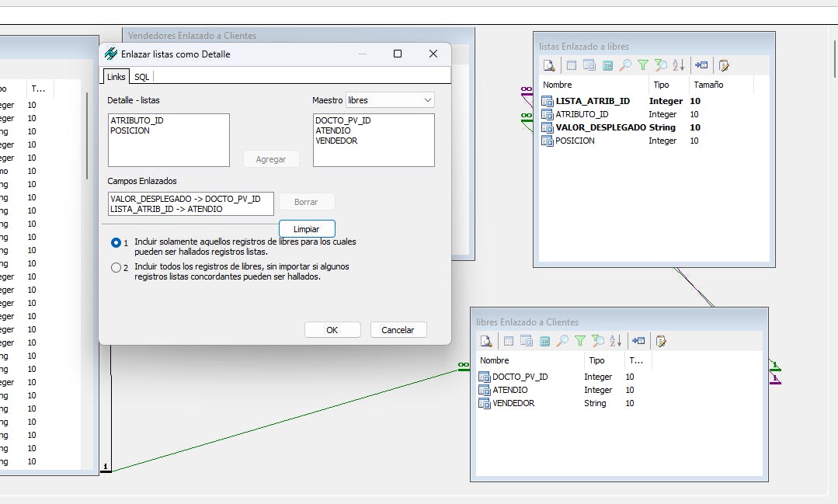Screen dimensions: 838x504
Task: Select option 1 include only matching records
Action: pos(116,242)
